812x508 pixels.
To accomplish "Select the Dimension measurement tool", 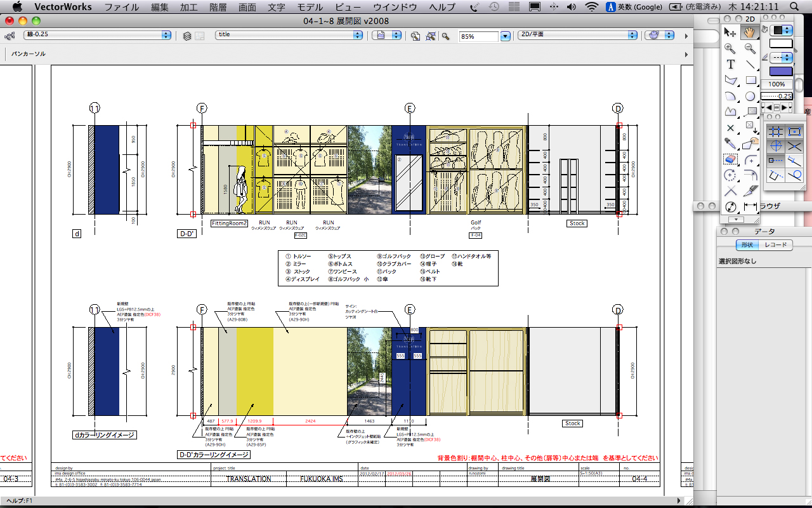I will [x=750, y=207].
